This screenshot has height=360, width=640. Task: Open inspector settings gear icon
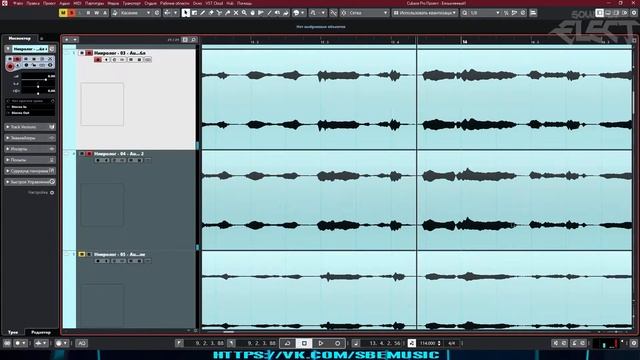(52, 193)
